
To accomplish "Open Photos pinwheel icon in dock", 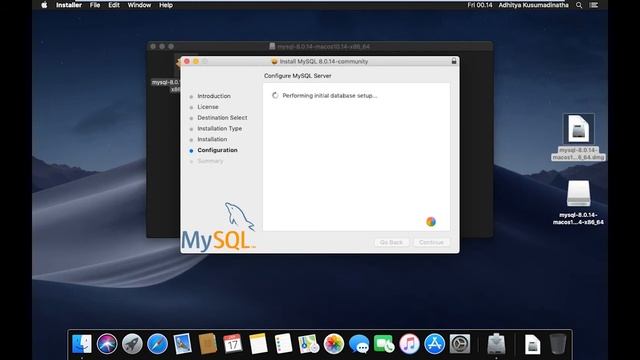I will (334, 344).
